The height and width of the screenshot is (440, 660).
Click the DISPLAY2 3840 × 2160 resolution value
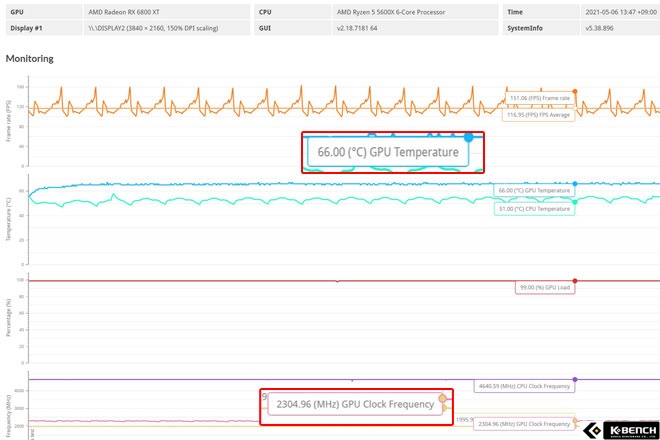pos(153,28)
